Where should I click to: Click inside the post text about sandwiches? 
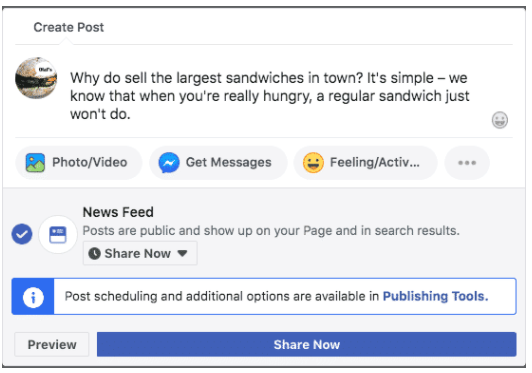(x=270, y=96)
